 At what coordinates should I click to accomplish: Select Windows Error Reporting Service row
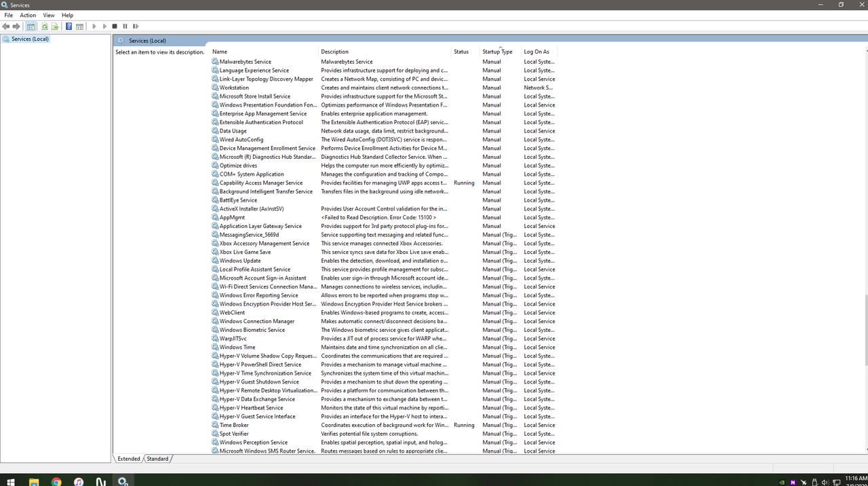click(x=384, y=295)
